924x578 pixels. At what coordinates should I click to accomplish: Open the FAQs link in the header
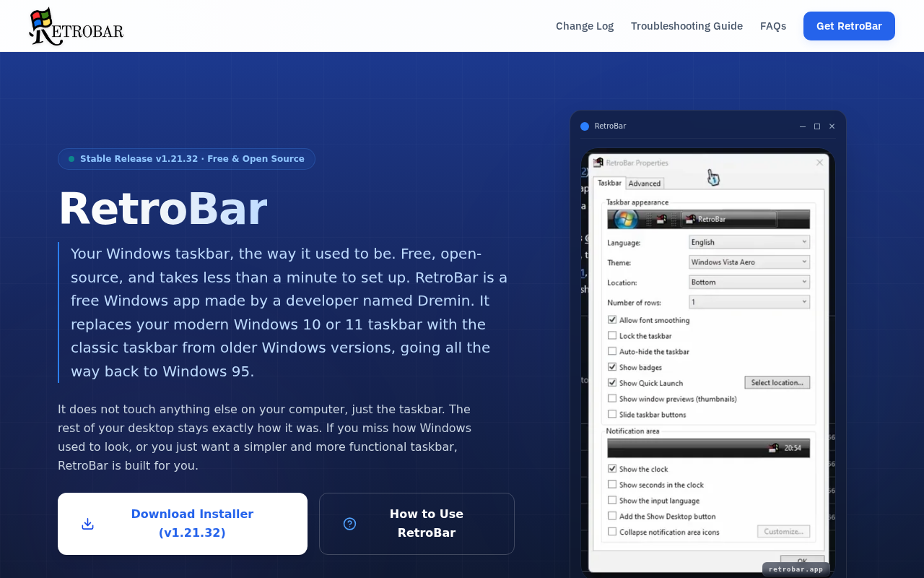click(x=773, y=26)
